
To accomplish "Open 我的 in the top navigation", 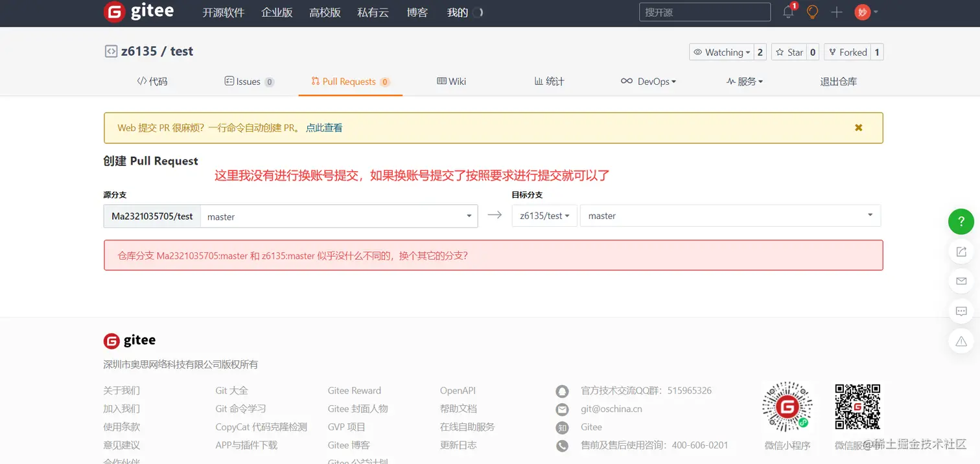I will coord(458,12).
